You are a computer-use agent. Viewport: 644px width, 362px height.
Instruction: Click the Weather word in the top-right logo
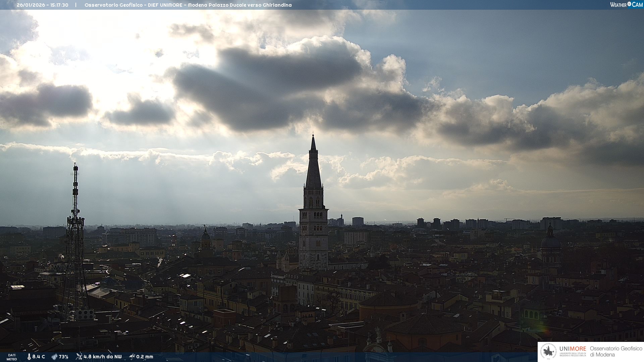618,5
